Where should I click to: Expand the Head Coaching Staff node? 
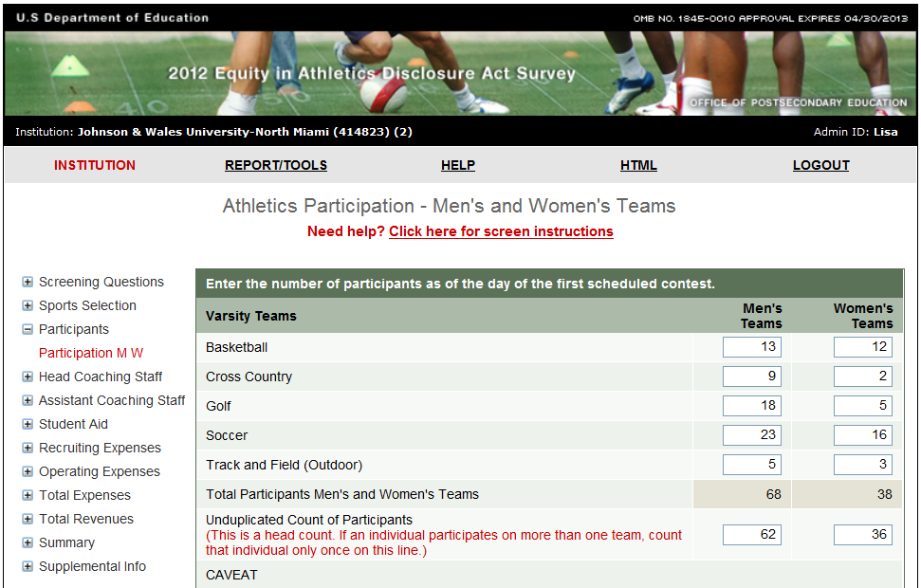coord(28,377)
